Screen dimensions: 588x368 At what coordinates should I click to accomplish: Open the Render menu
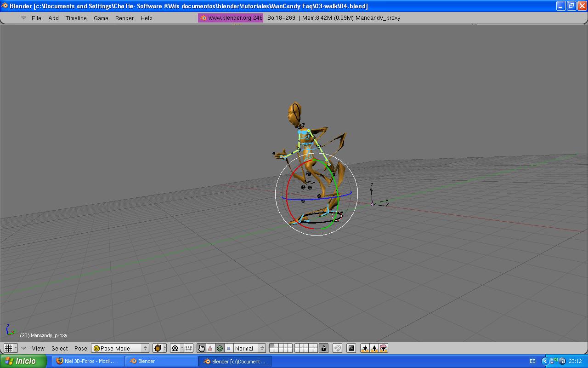click(x=124, y=18)
